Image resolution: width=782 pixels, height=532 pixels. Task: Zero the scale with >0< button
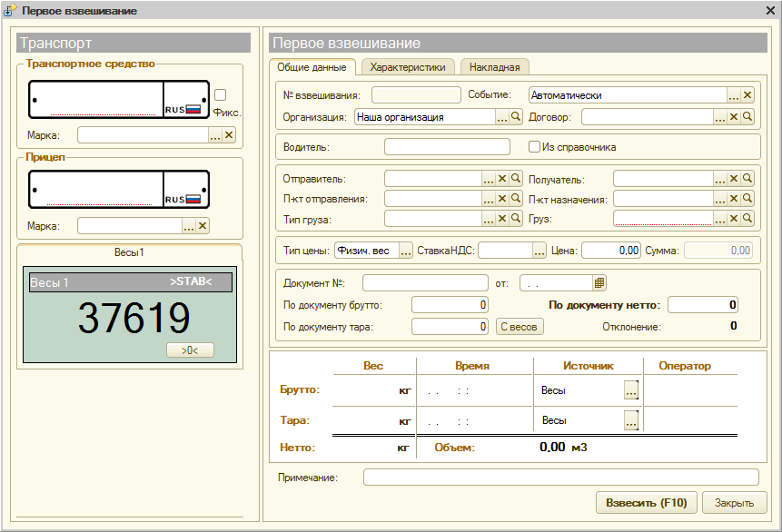coord(190,350)
